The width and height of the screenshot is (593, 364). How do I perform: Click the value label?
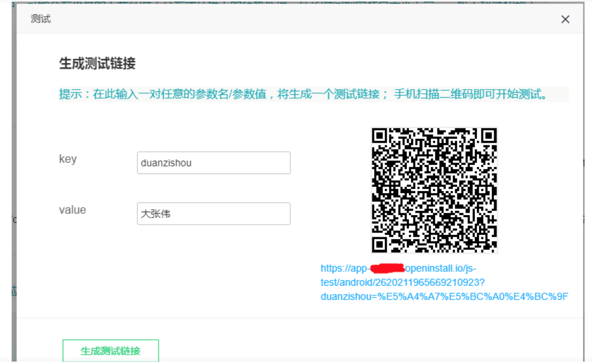click(72, 210)
